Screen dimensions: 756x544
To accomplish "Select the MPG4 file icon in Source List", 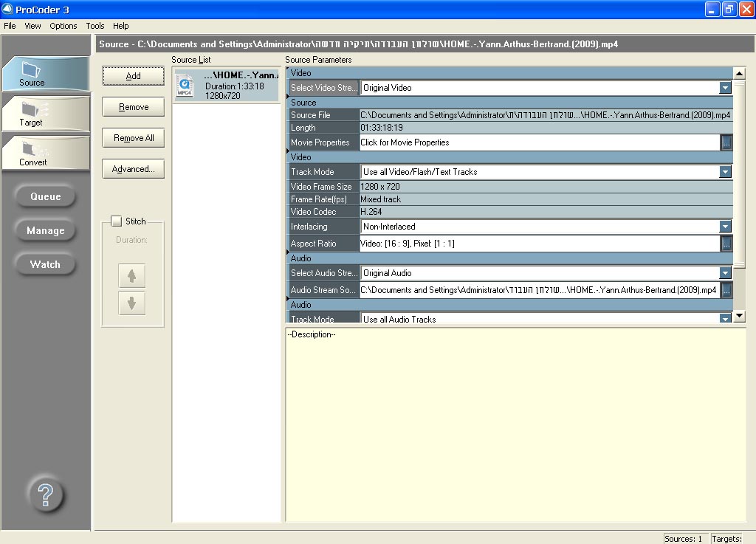I will [x=185, y=86].
